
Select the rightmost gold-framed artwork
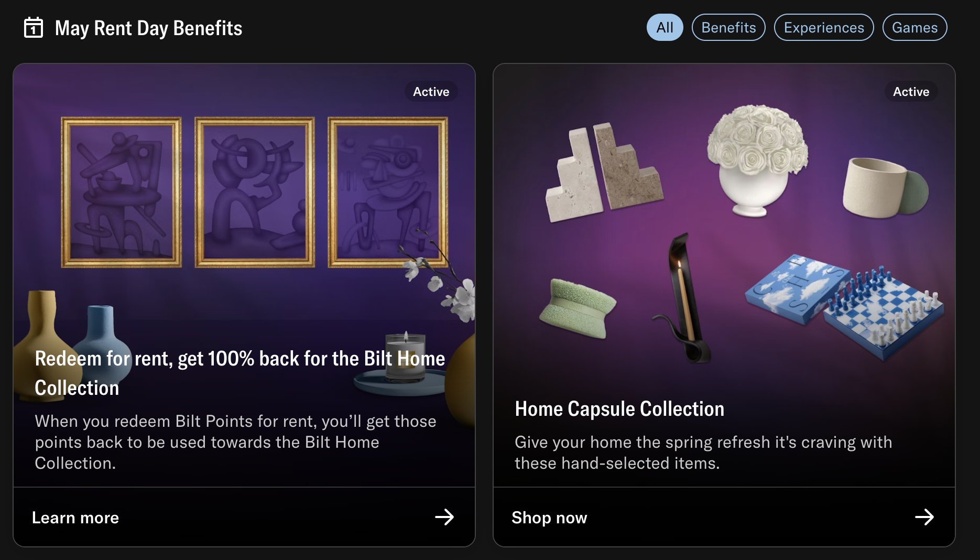click(x=388, y=192)
